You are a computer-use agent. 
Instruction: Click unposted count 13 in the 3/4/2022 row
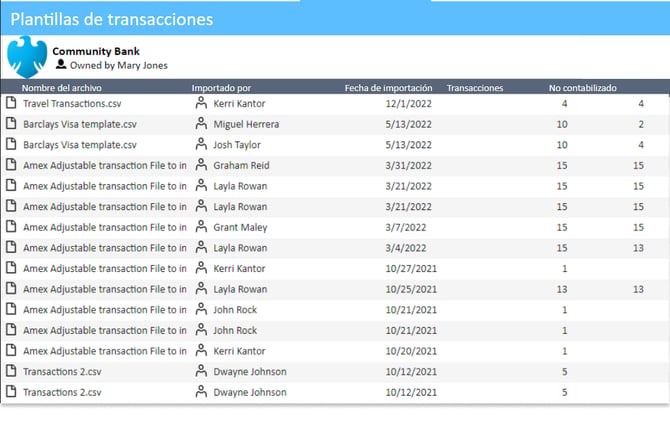point(638,248)
